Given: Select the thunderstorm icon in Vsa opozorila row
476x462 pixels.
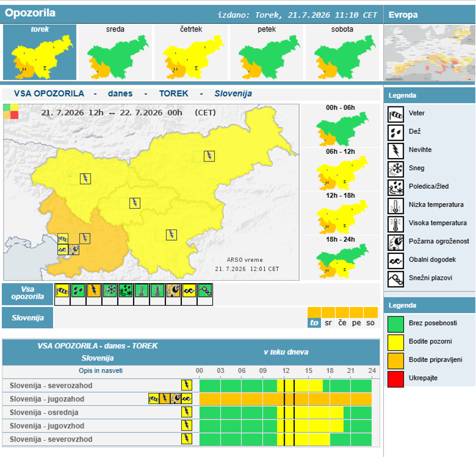Looking at the screenshot, I should (x=94, y=291).
